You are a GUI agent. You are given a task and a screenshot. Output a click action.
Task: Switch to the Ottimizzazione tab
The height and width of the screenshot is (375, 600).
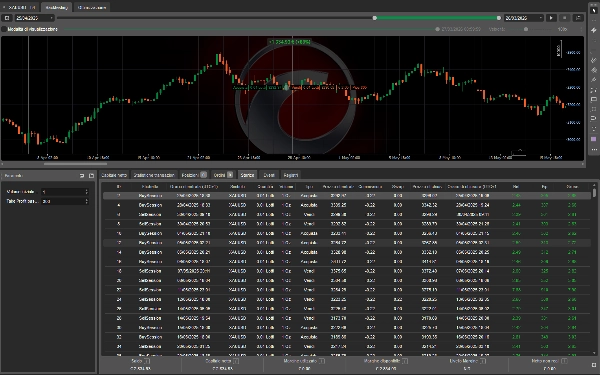click(92, 7)
